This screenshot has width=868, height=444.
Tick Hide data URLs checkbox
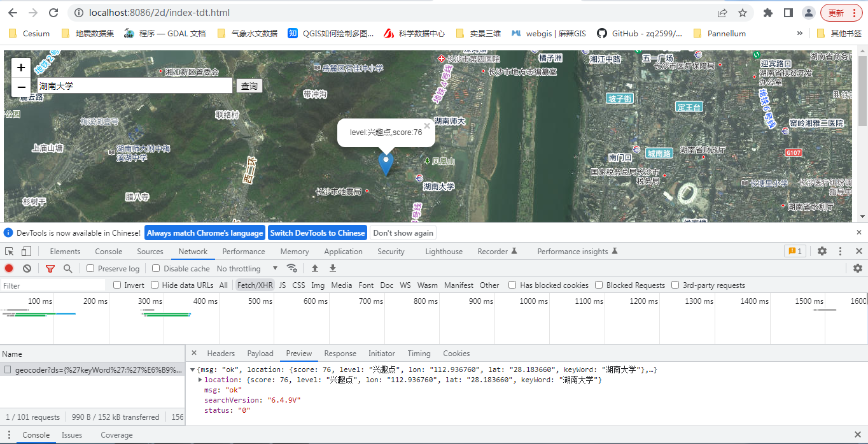[x=155, y=285]
